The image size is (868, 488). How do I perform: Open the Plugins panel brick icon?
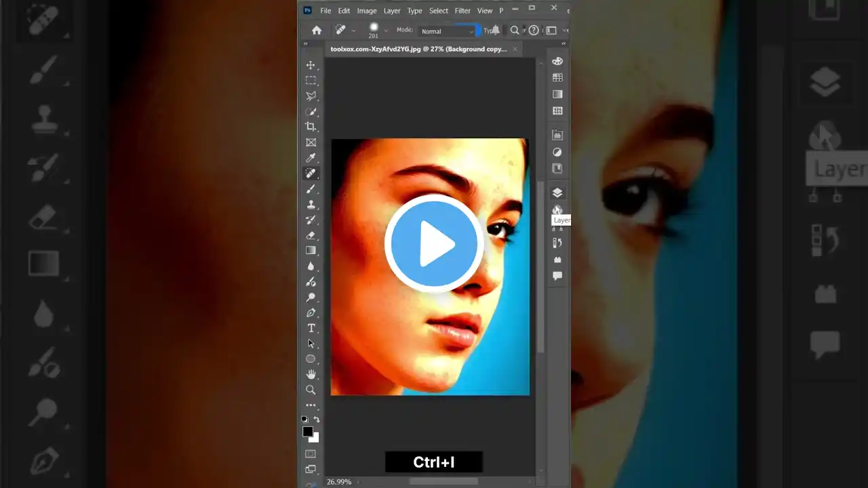[557, 260]
